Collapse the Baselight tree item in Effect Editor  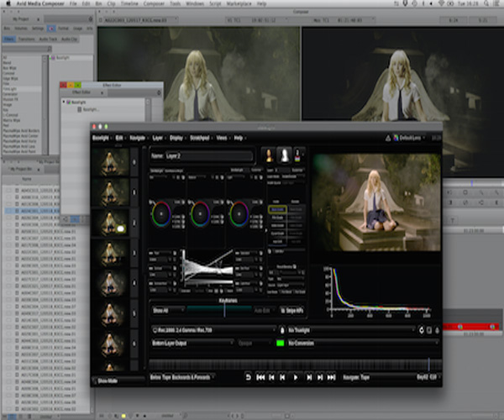point(64,102)
